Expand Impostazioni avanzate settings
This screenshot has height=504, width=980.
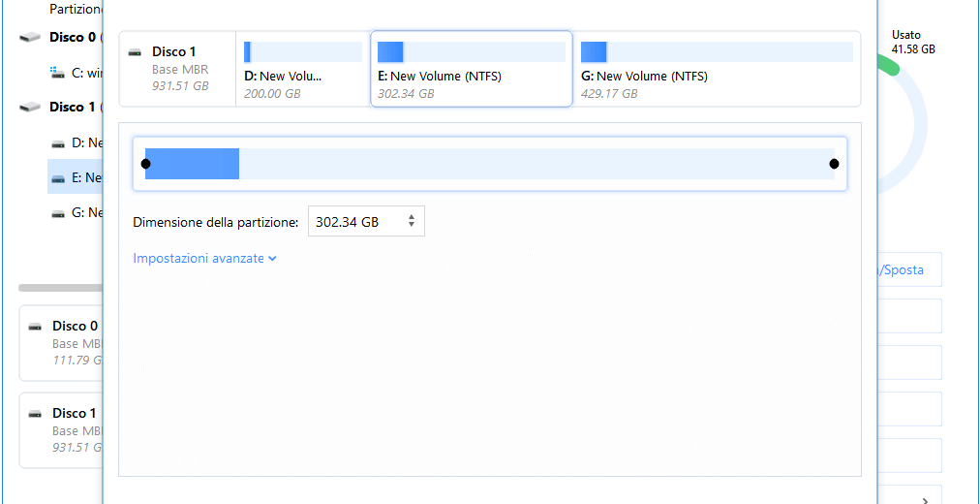coord(205,258)
